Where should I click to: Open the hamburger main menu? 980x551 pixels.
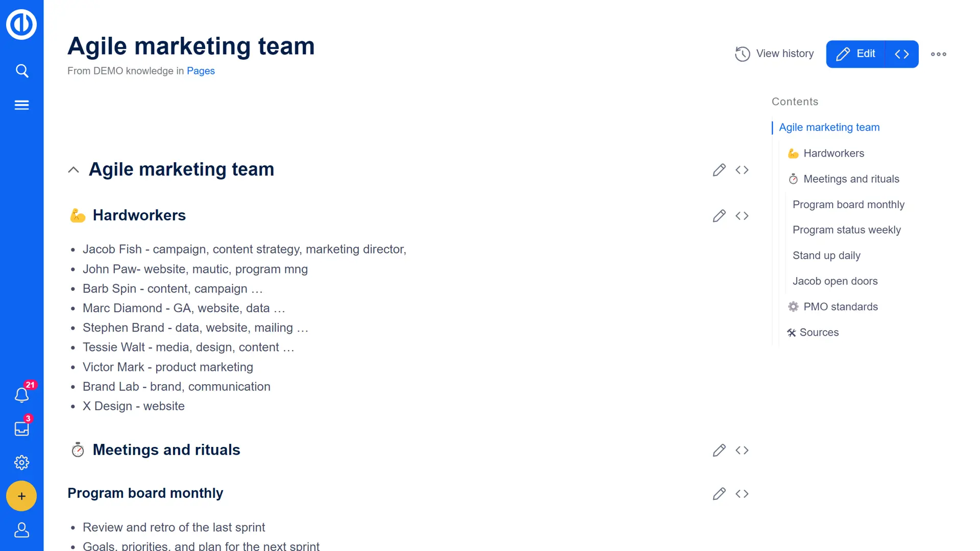pos(21,105)
